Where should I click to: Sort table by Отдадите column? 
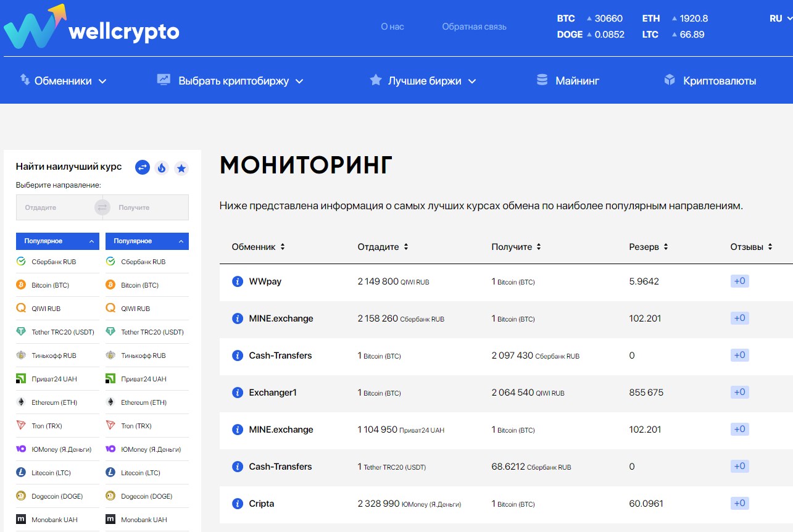383,247
